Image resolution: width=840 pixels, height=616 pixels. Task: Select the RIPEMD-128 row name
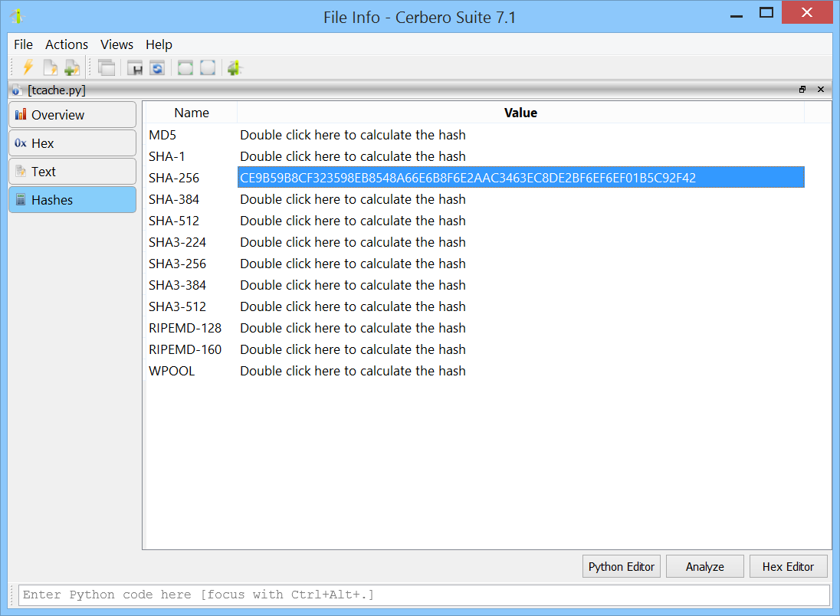tap(185, 328)
